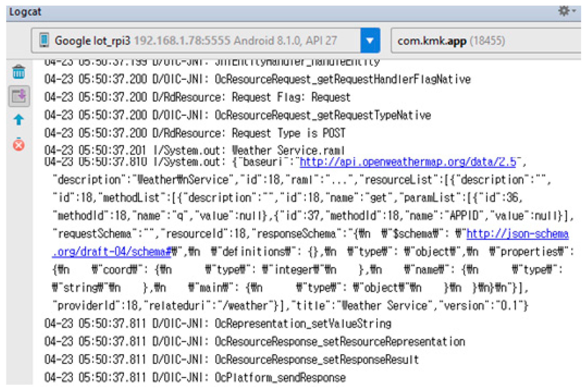The image size is (587, 392).
Task: Click the phone device icon
Action: tap(44, 41)
